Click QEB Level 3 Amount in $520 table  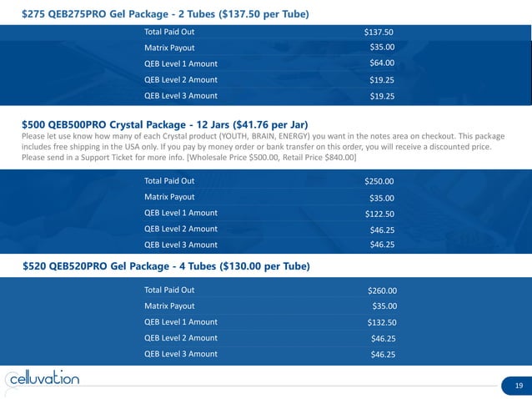point(180,354)
